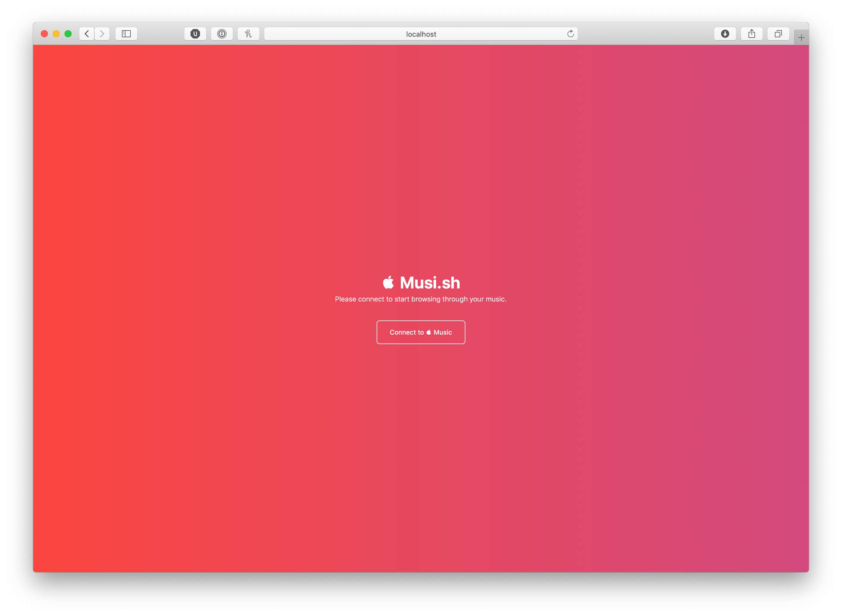Viewport: 842px width, 616px height.
Task: Close the Safari window
Action: 44,34
